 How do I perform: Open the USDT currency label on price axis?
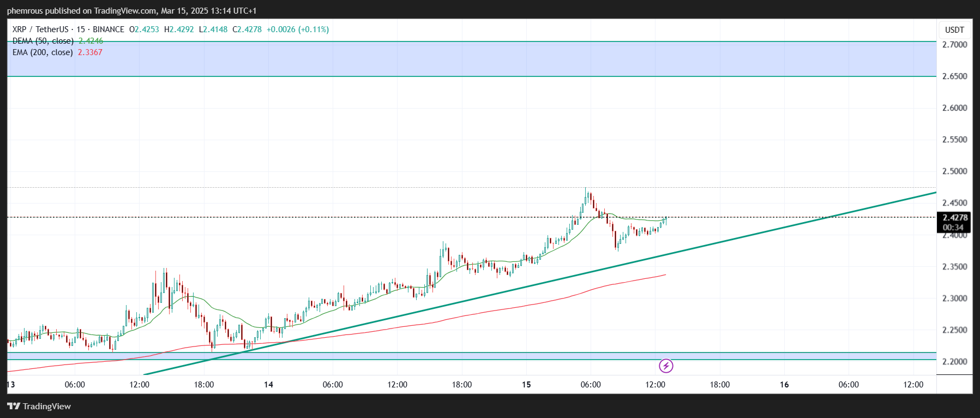click(954, 30)
